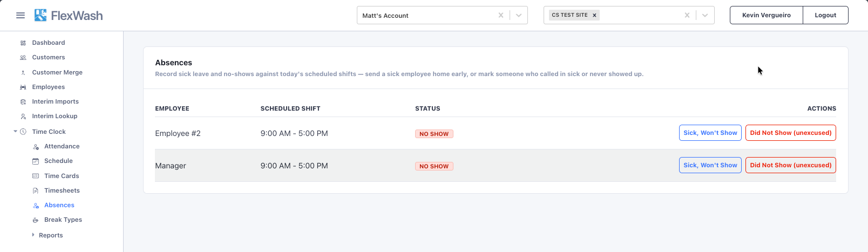
Task: Open the account dropdown arrow
Action: click(x=519, y=15)
